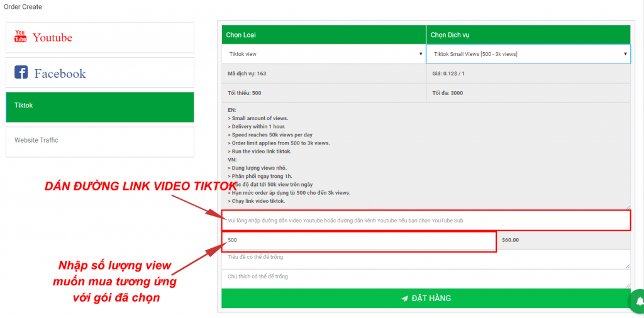Open the Youtube service category
This screenshot has height=318, width=644.
[100, 37]
